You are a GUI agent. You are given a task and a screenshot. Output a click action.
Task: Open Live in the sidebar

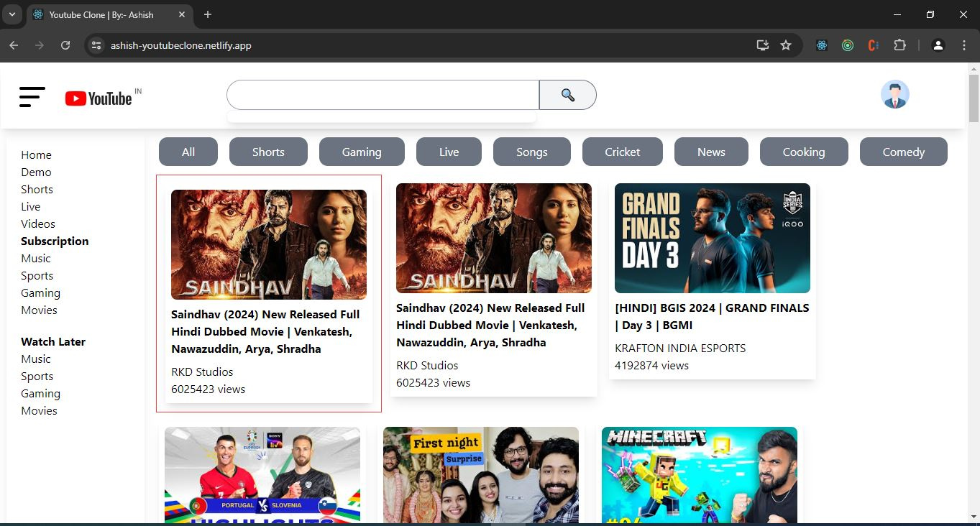tap(30, 206)
